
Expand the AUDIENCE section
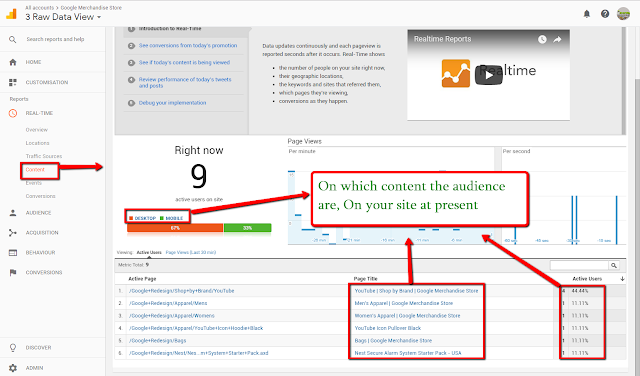click(x=38, y=213)
